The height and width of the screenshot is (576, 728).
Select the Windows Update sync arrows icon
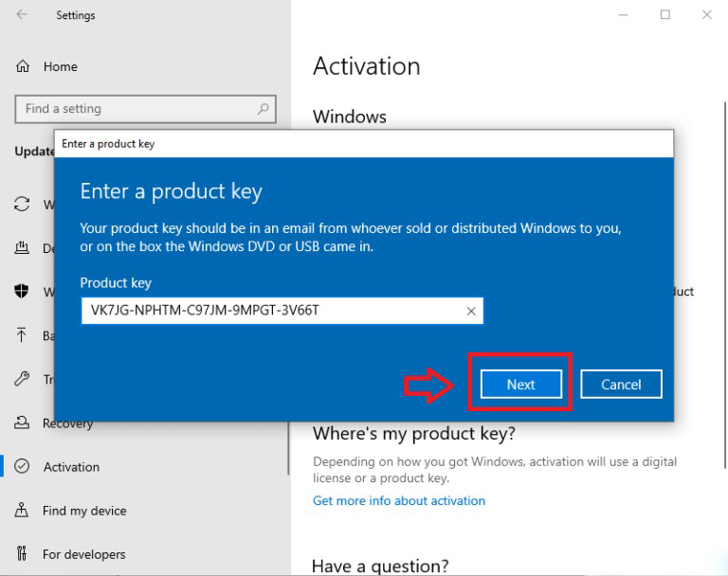click(22, 204)
